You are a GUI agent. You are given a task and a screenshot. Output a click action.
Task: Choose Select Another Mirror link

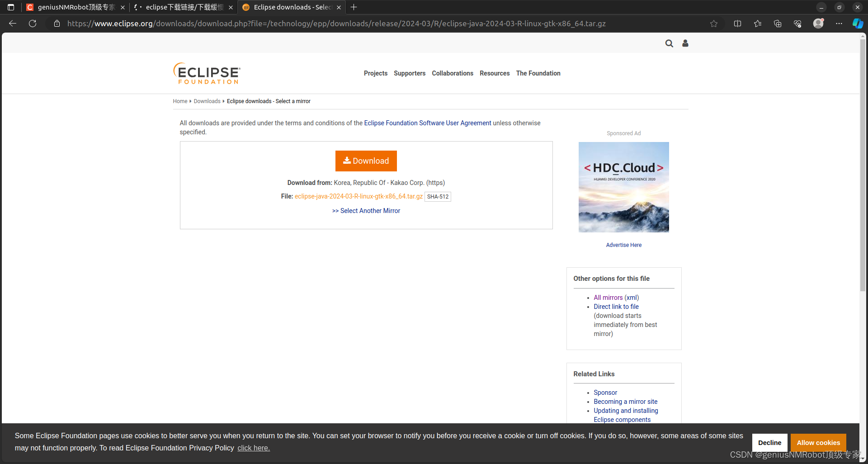tap(366, 211)
